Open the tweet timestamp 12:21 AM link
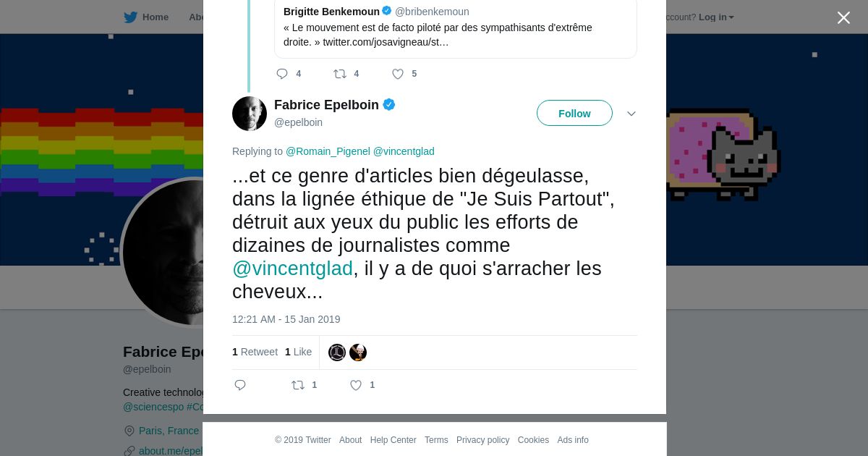The image size is (868, 456). coord(286,319)
